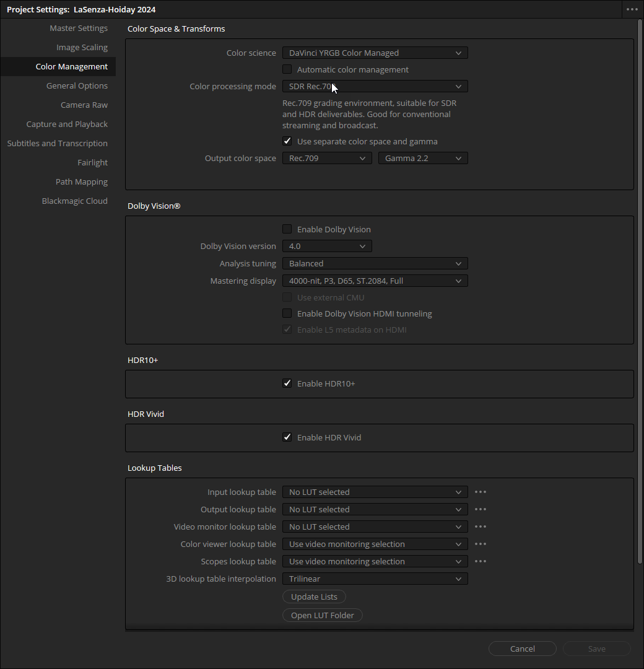Open the Gamma 2.2 output dropdown

(x=423, y=159)
